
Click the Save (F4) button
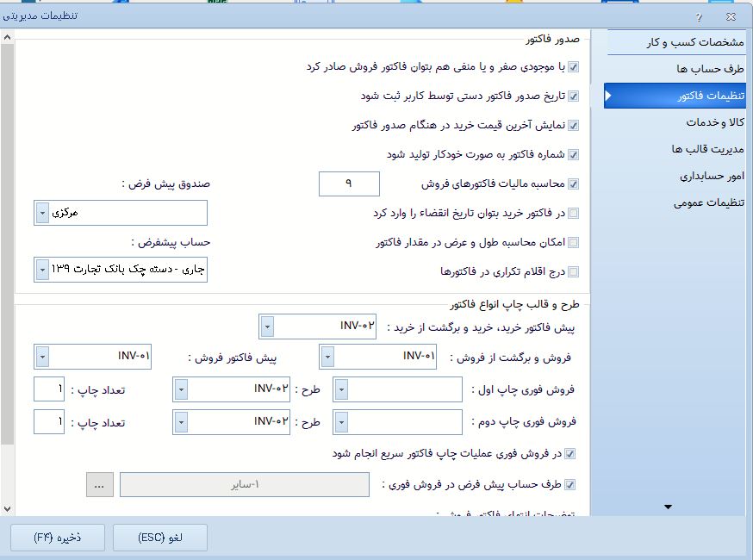pos(58,538)
